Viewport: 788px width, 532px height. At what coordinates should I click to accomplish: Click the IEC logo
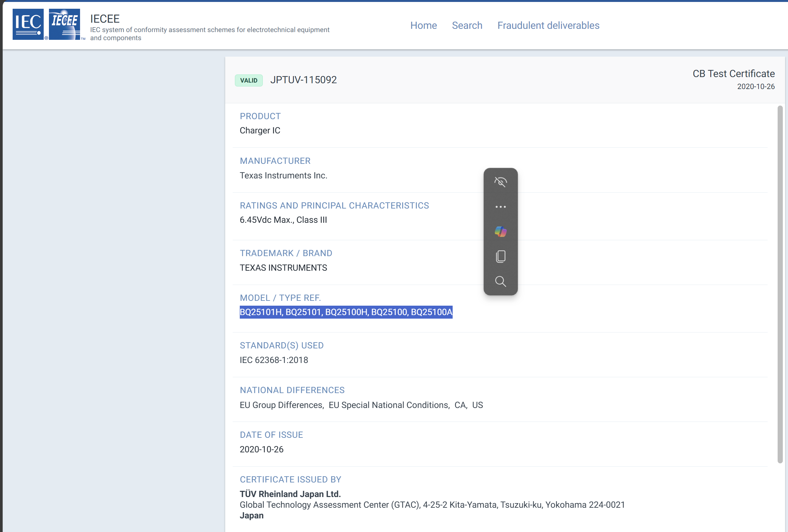[28, 24]
